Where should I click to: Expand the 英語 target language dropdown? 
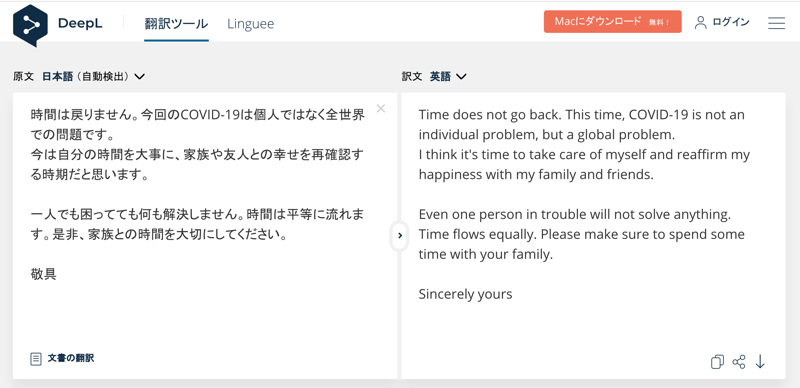click(448, 77)
